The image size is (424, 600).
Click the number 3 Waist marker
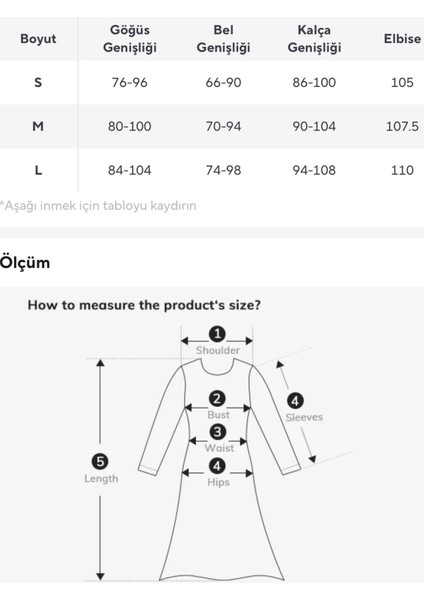pos(217,432)
